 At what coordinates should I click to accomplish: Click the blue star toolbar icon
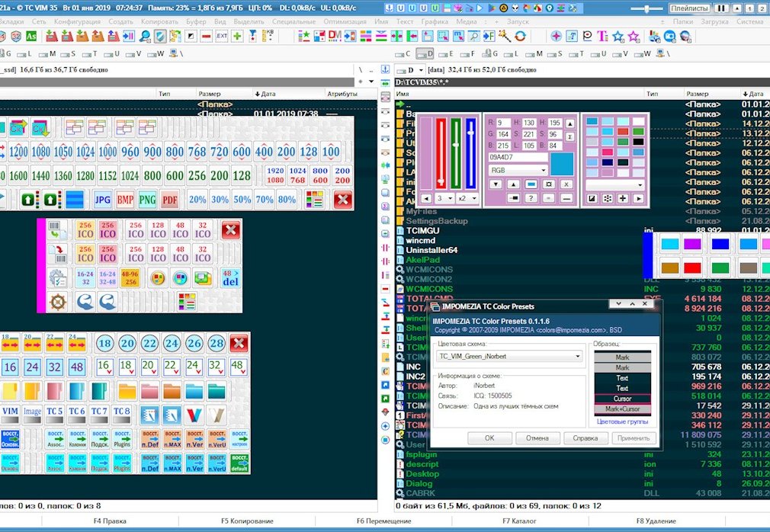pyautogui.click(x=618, y=36)
